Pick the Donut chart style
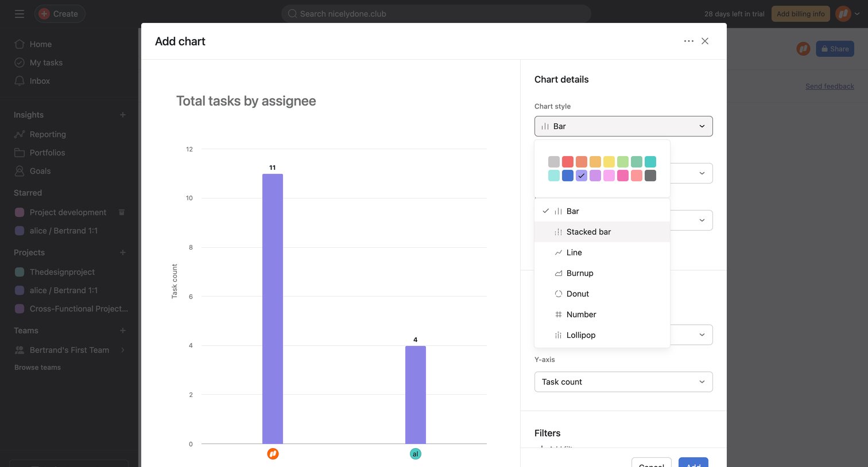 [602, 294]
